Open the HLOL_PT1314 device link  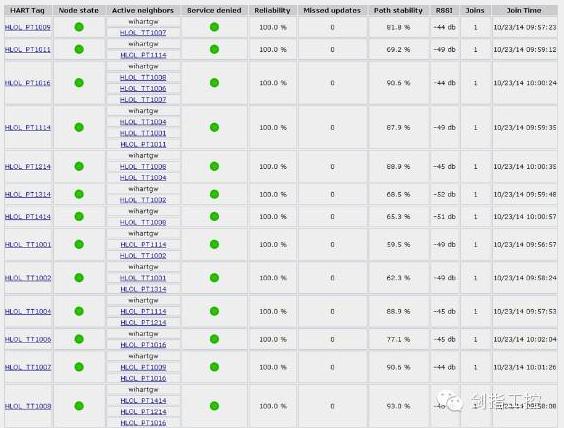(x=28, y=195)
